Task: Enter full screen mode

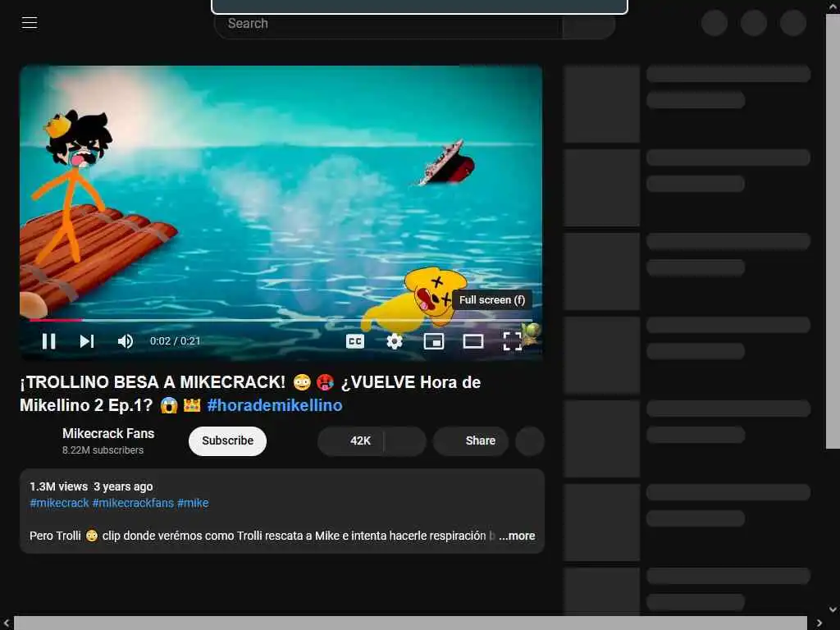Action: point(512,341)
